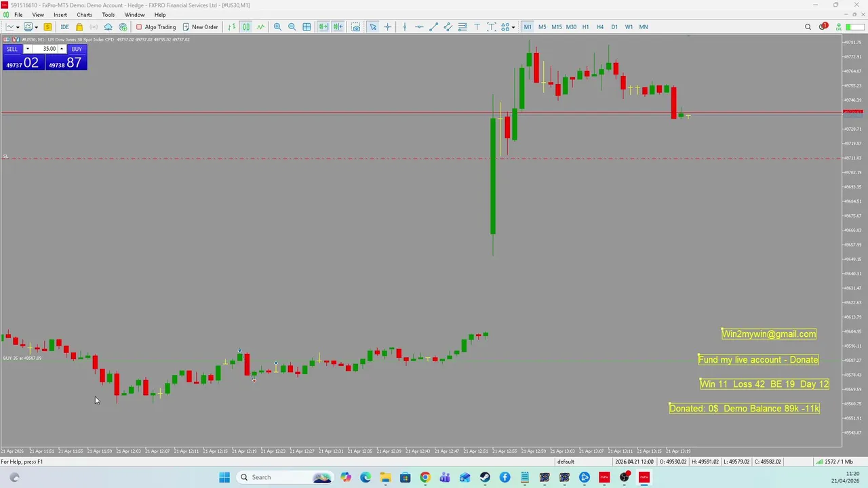Take a chart screenshot with camera icon
Viewport: 868px width, 488px height.
[x=355, y=27]
